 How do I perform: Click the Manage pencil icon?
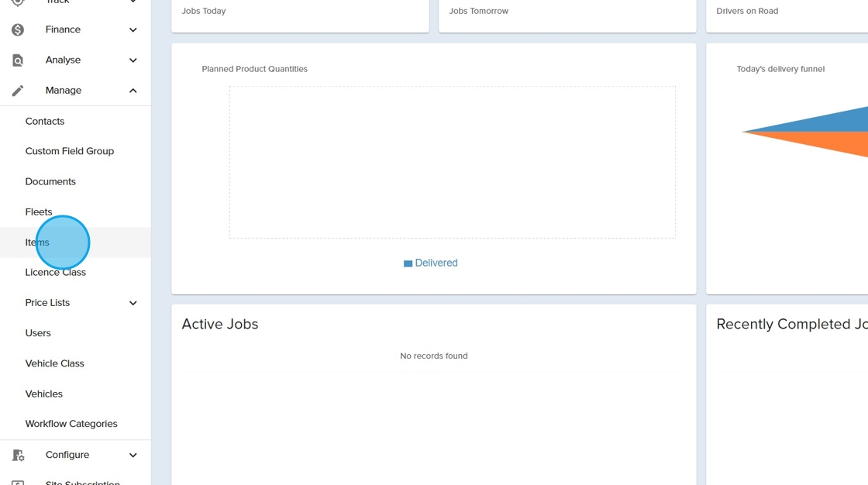[18, 91]
